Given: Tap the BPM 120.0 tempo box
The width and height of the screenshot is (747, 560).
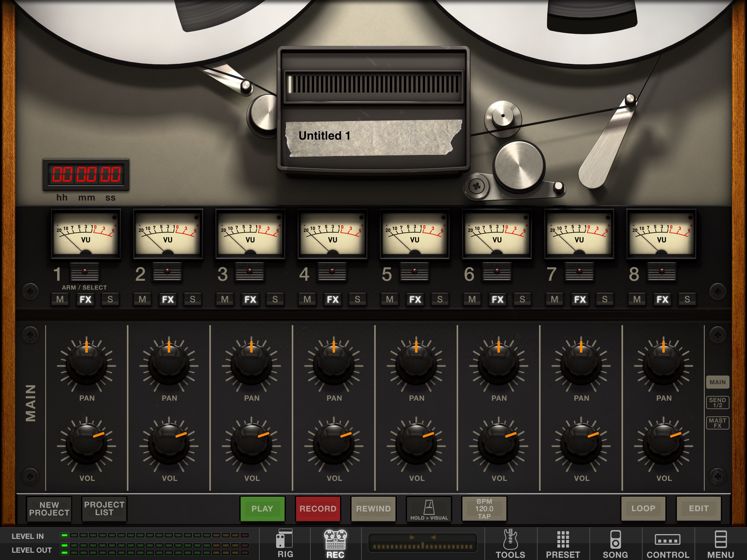Looking at the screenshot, I should tap(484, 509).
